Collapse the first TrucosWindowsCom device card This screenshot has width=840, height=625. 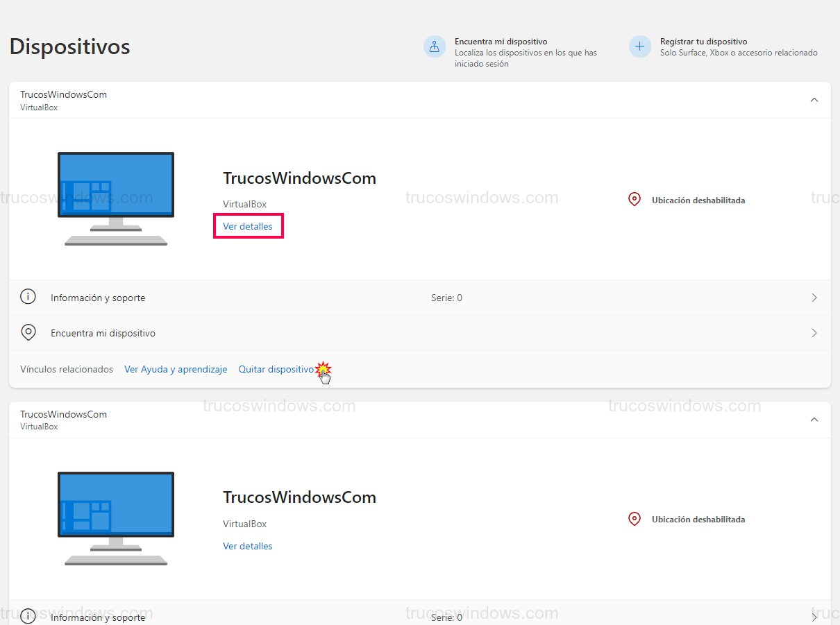click(814, 100)
